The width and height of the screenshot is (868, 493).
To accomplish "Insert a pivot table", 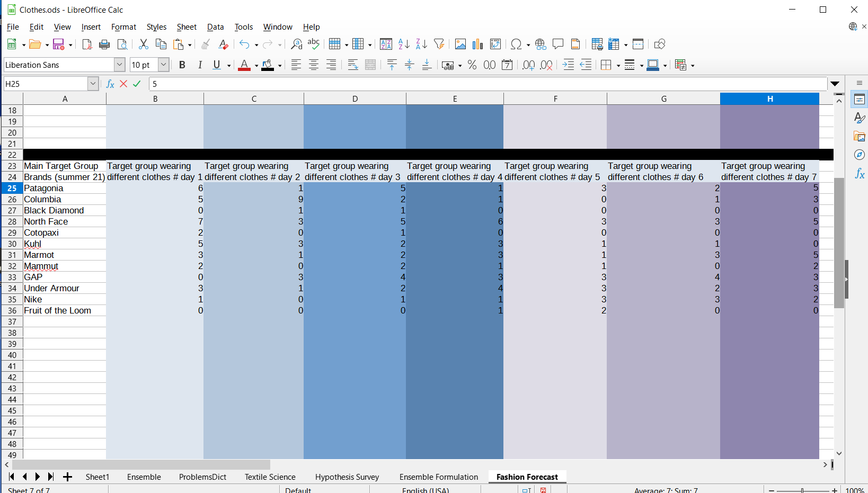I will pyautogui.click(x=495, y=44).
